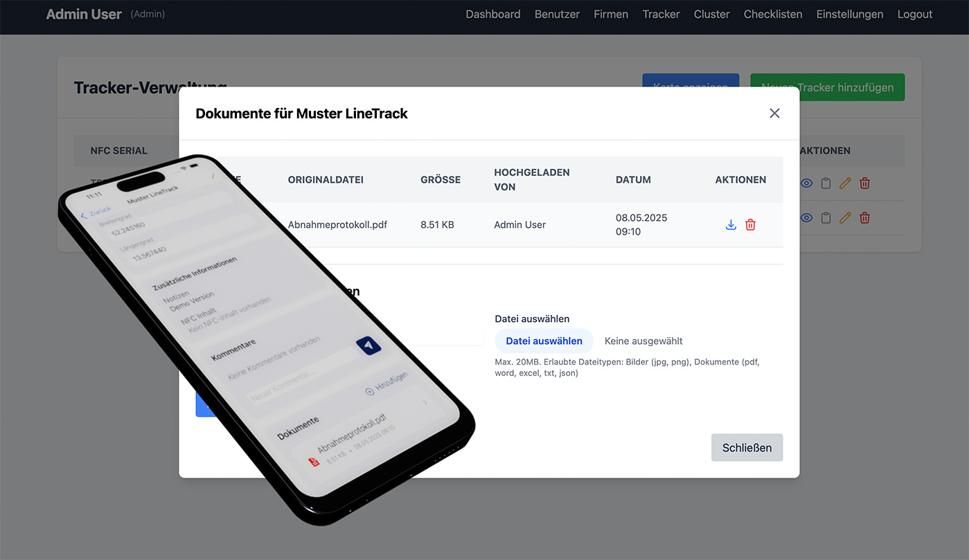Edit the first tracker with the pencil icon
This screenshot has height=560, width=969.
coord(845,183)
